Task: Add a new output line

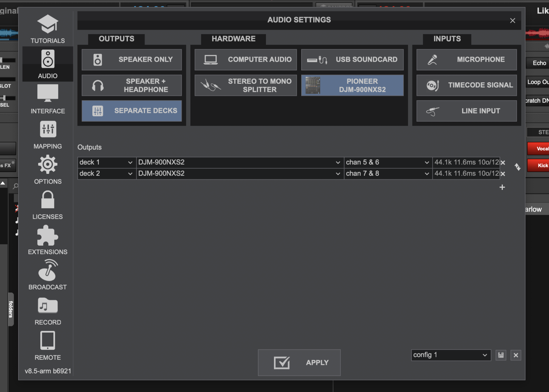Action: (x=502, y=187)
